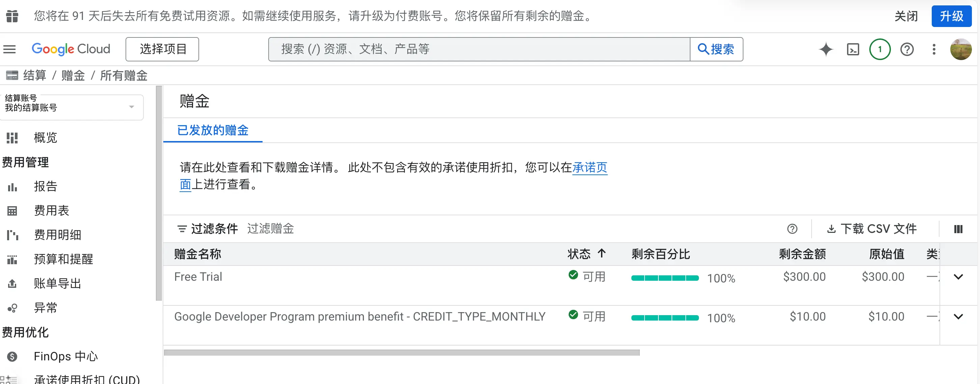Click the user profile avatar
The image size is (980, 384).
[961, 50]
